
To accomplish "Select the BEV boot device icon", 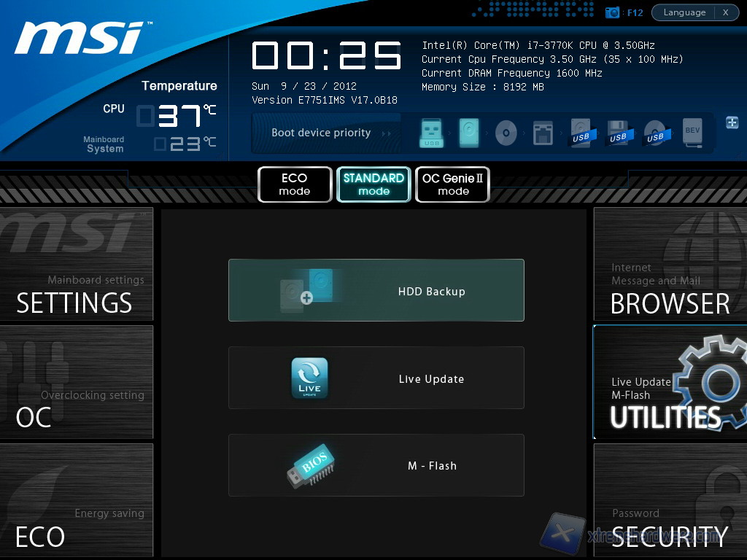I will coord(693,133).
